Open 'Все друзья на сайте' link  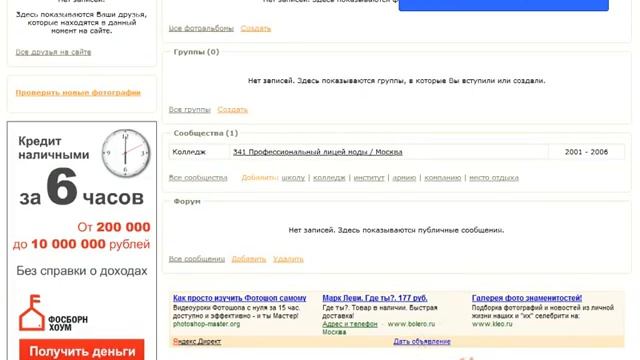53,52
